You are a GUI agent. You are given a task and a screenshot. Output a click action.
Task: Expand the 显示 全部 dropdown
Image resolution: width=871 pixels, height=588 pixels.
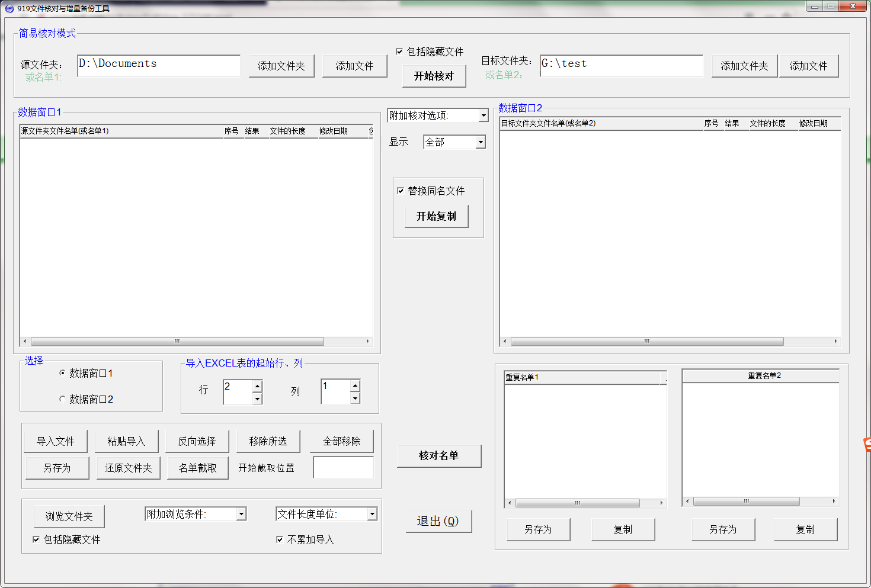point(481,142)
